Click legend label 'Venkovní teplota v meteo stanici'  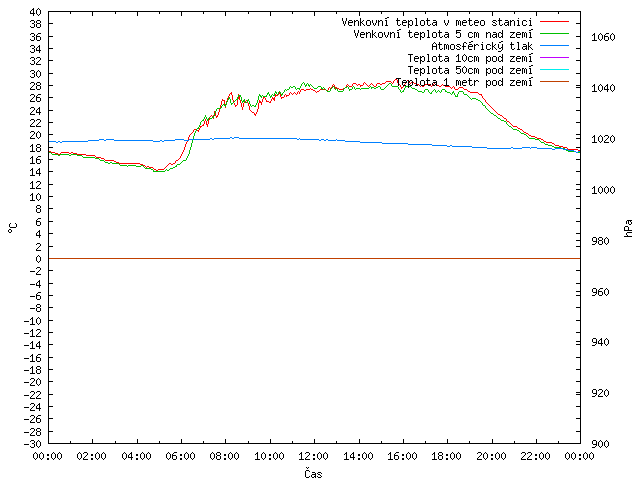(437, 22)
